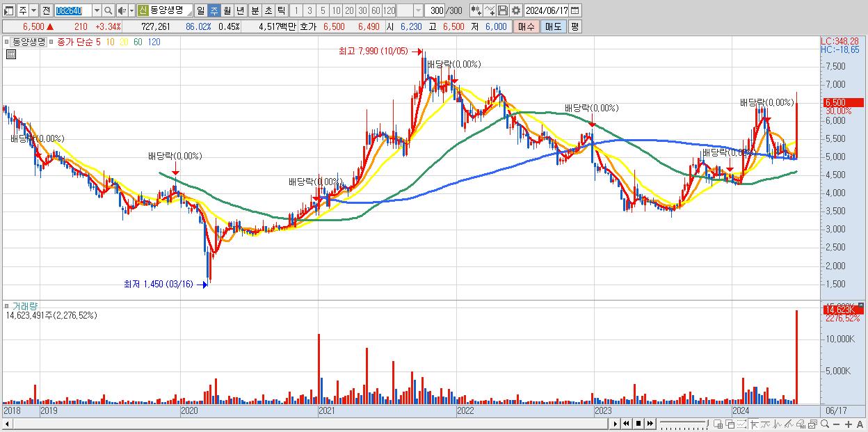Open the panel layout icon at toolbar start
The width and height of the screenshot is (868, 432).
[x=8, y=10]
